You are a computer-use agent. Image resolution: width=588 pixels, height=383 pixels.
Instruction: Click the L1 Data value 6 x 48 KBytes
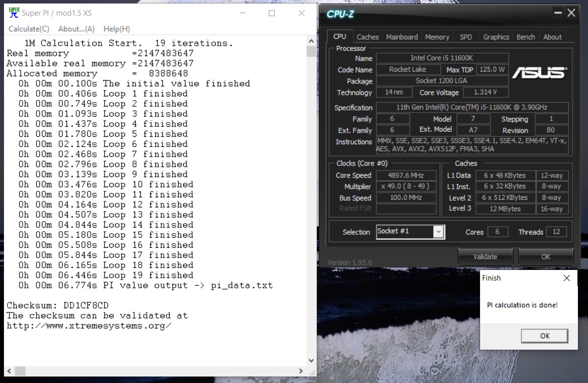pyautogui.click(x=505, y=175)
